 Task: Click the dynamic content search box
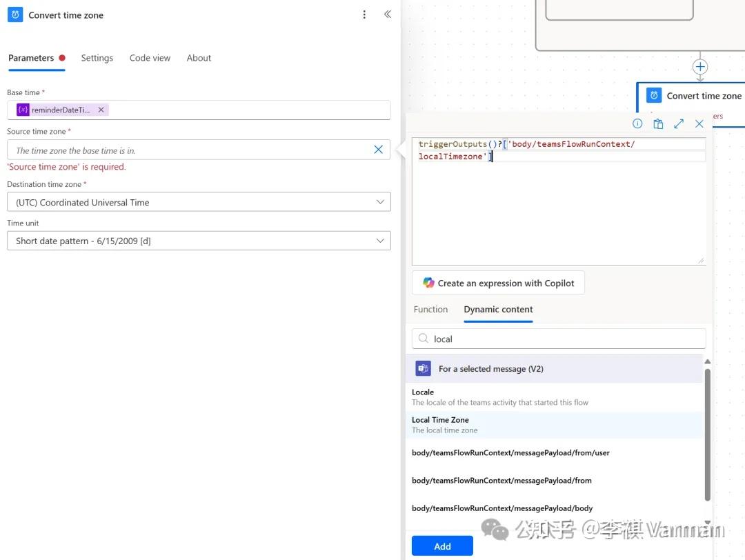(x=559, y=339)
